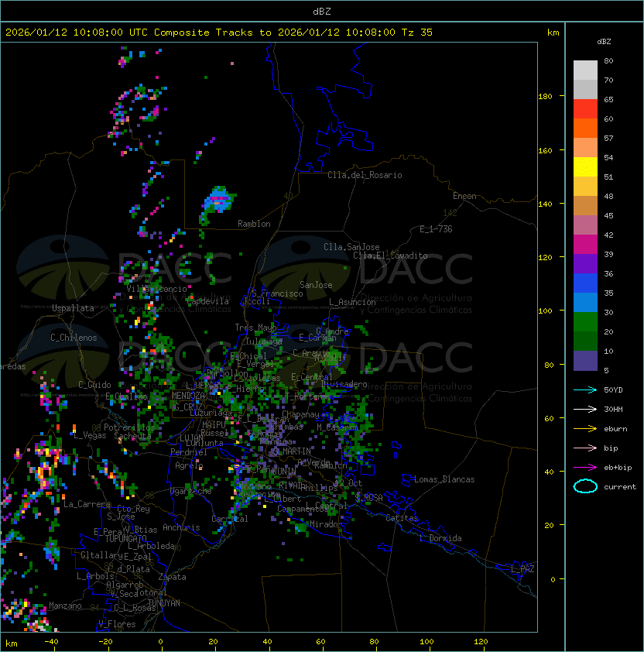The image size is (644, 652).
Task: Pick the gold 48-51 dBZ swatch
Action: point(585,187)
